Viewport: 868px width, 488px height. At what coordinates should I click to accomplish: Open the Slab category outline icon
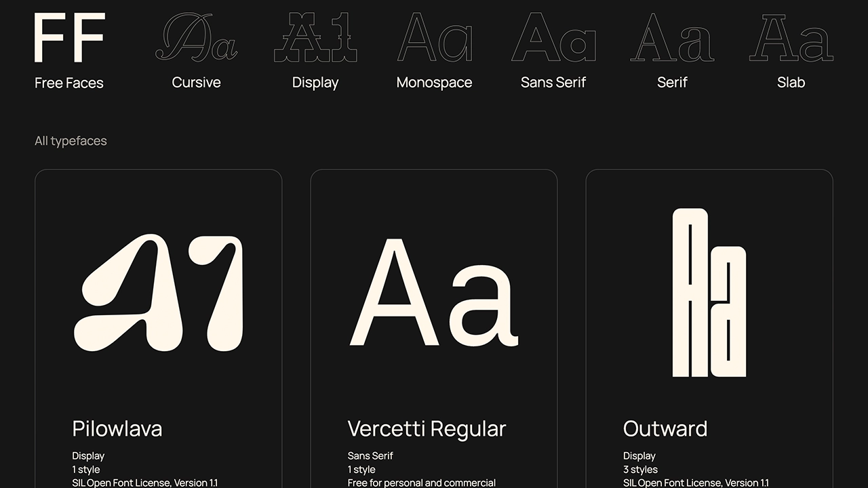tap(791, 38)
